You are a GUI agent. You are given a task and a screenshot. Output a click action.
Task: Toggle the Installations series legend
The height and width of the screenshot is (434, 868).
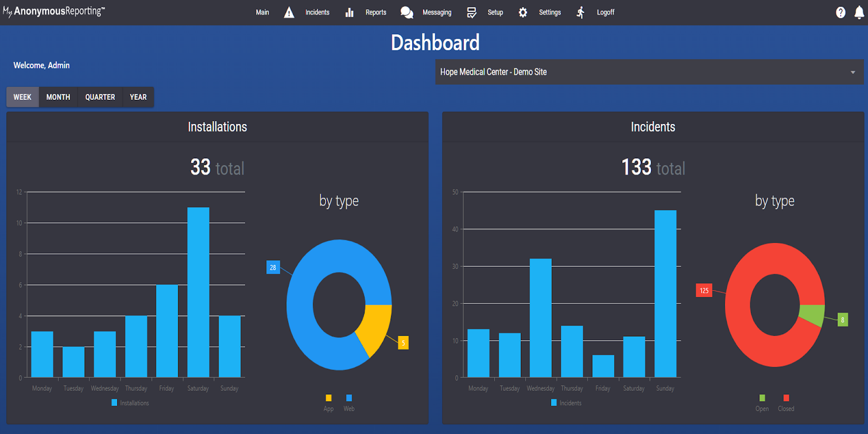(x=130, y=403)
